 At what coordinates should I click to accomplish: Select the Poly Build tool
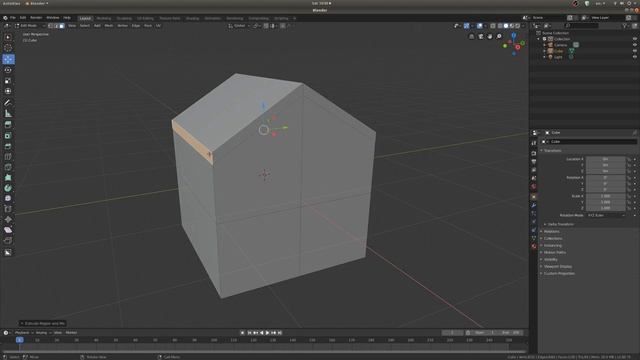8,178
